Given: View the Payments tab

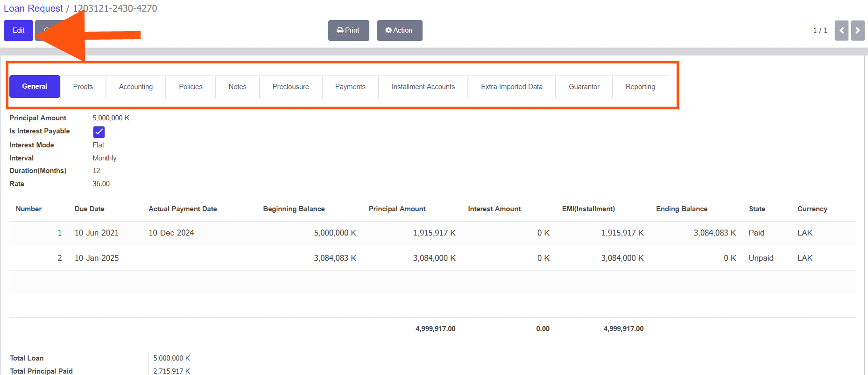Looking at the screenshot, I should pyautogui.click(x=350, y=87).
